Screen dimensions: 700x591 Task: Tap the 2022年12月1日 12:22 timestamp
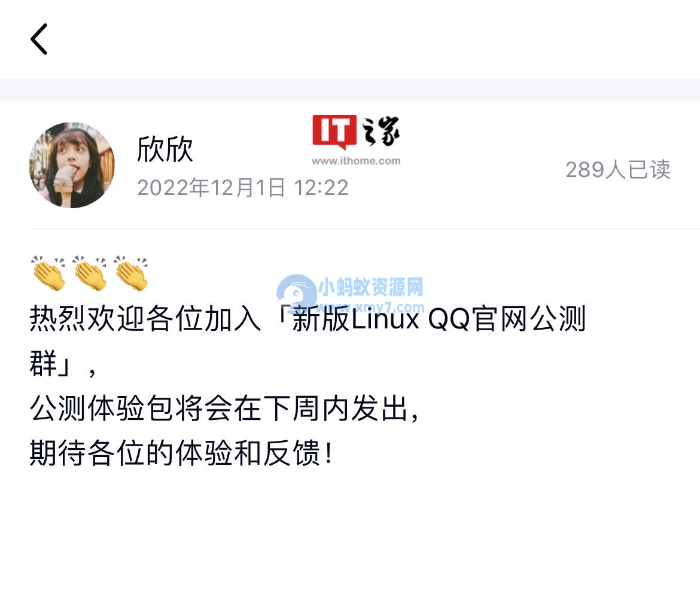pyautogui.click(x=243, y=187)
